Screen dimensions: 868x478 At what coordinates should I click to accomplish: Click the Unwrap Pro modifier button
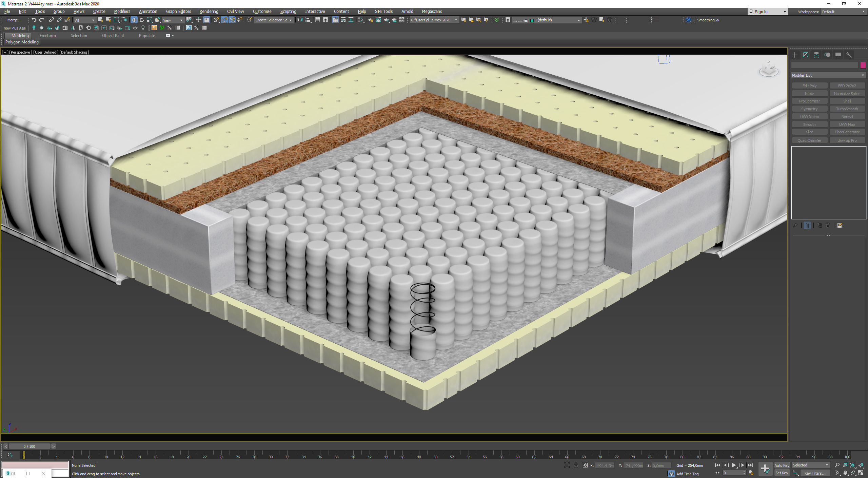[847, 140]
